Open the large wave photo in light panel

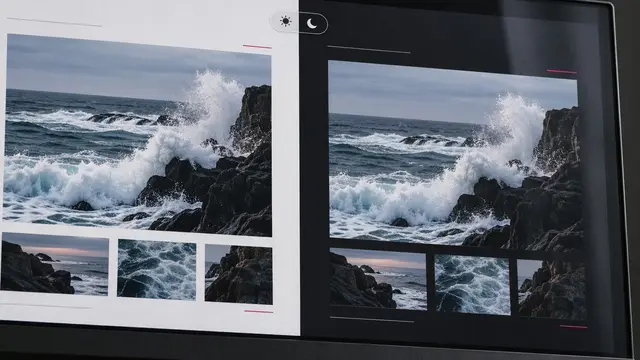[x=138, y=135]
